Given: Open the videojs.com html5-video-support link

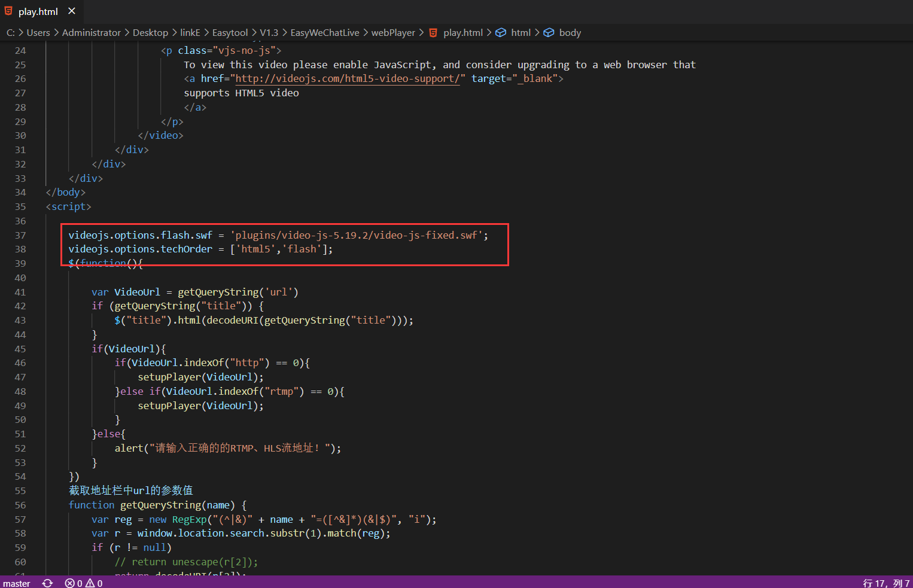Looking at the screenshot, I should 347,78.
